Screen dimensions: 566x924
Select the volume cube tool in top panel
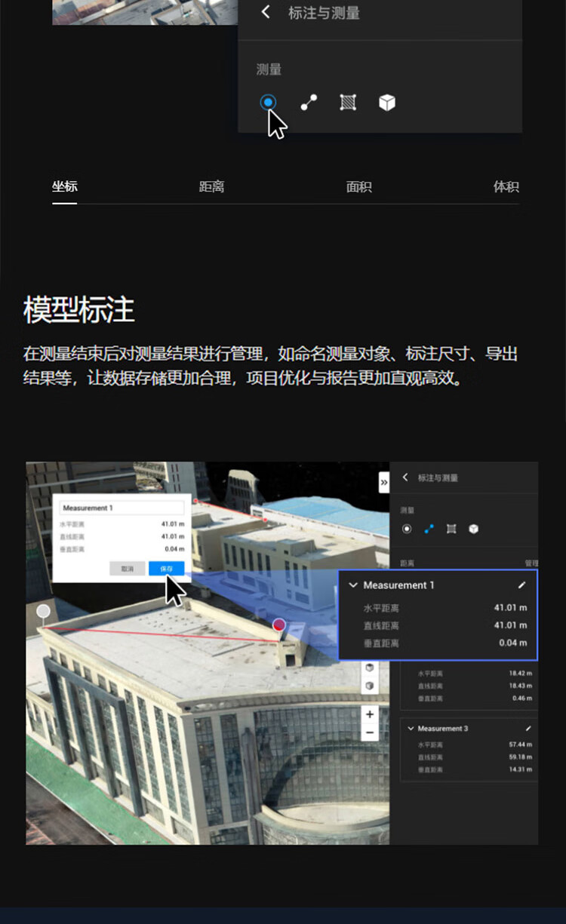(x=387, y=103)
